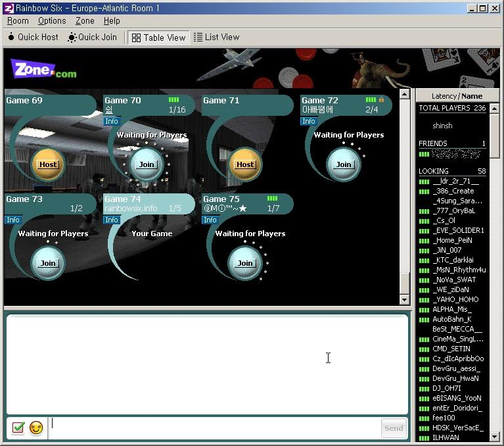
Task: Select player _777_OryBaL
Action: tap(453, 211)
